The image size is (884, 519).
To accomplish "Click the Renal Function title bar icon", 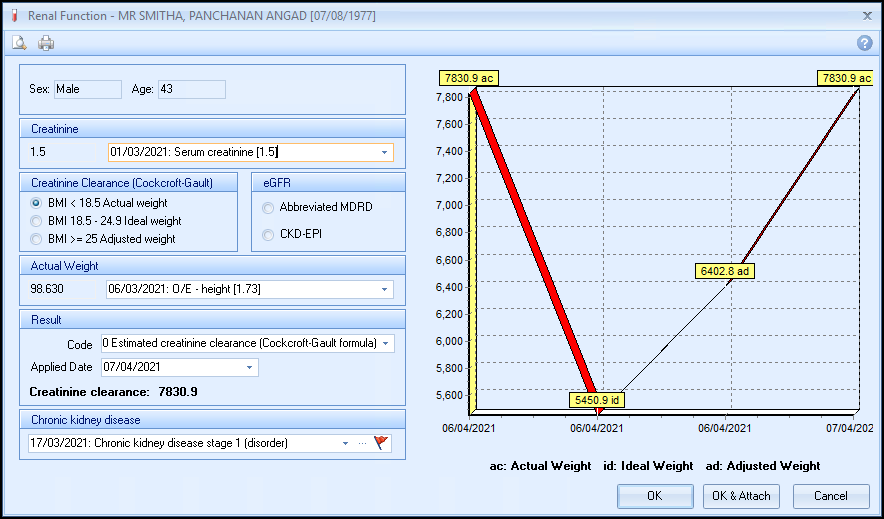I will 11,14.
